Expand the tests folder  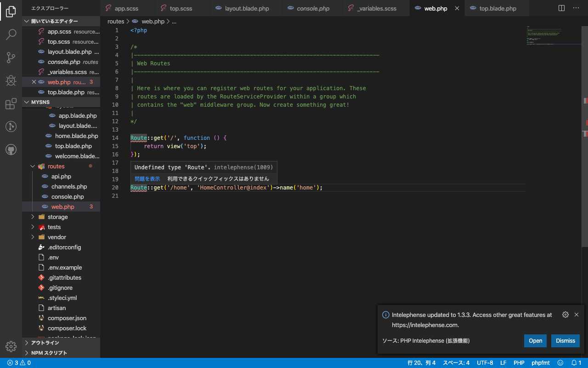pos(61,227)
